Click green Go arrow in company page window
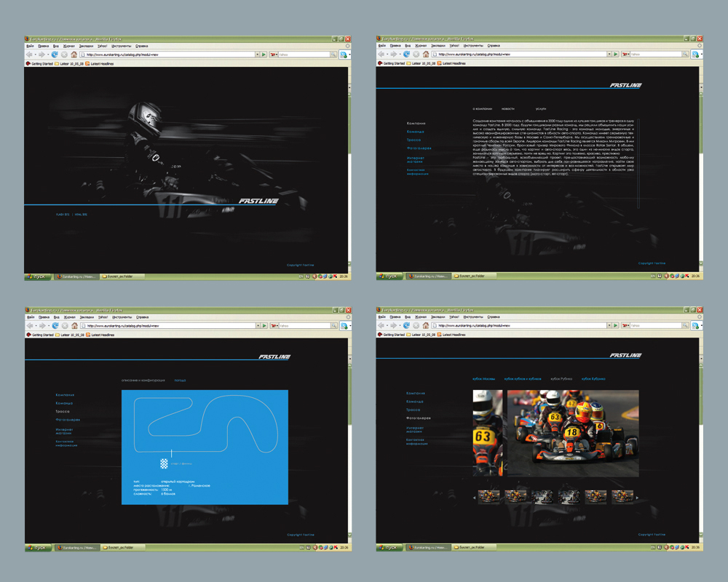728x582 pixels. coord(616,55)
